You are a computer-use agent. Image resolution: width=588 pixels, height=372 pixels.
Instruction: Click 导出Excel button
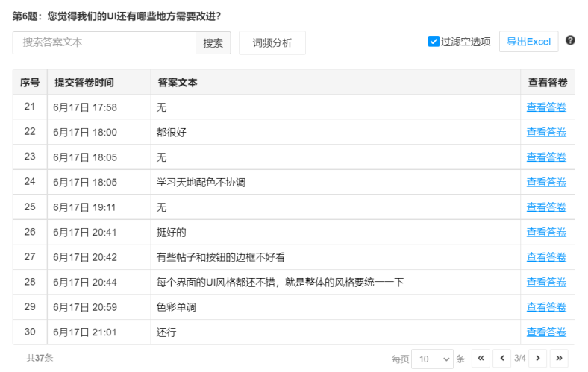pos(528,42)
